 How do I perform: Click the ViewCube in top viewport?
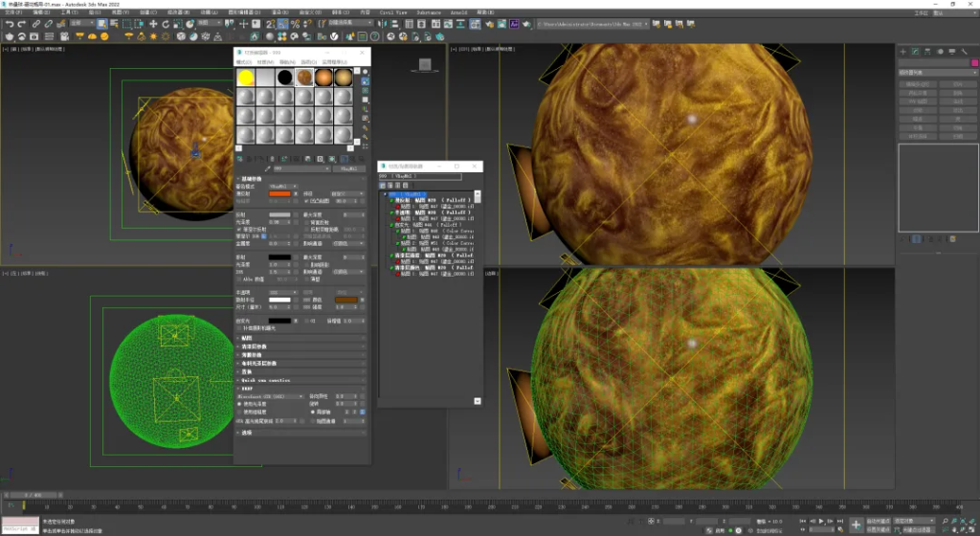[x=425, y=65]
